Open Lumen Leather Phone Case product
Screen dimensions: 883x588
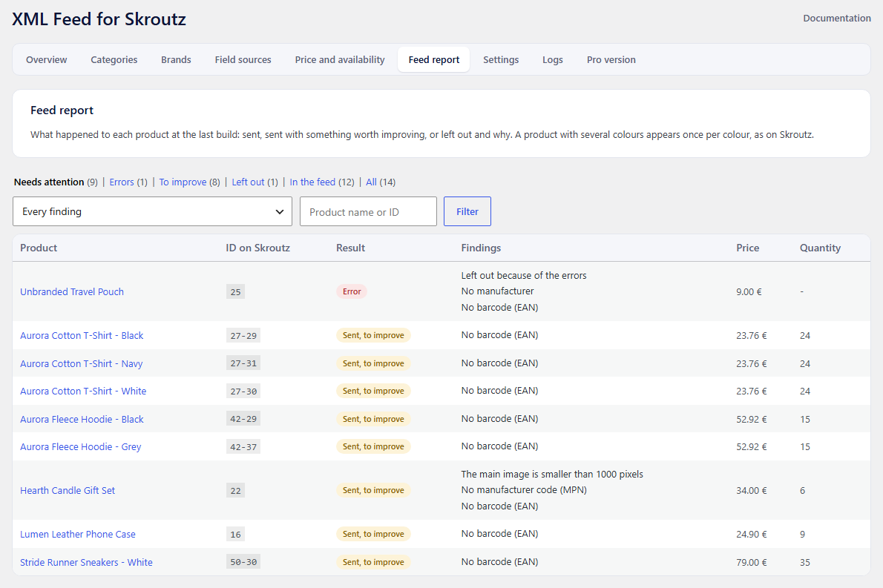point(78,535)
